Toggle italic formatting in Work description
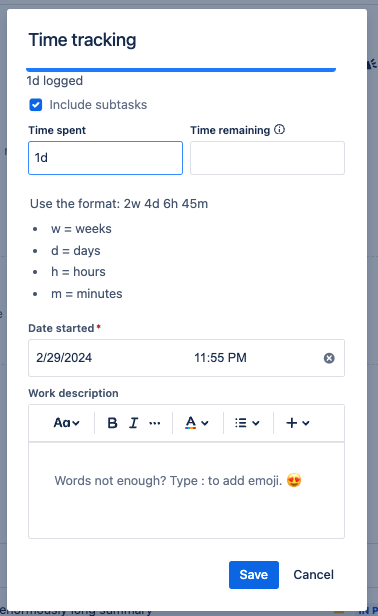Screen dimensions: 378x616 [134, 423]
